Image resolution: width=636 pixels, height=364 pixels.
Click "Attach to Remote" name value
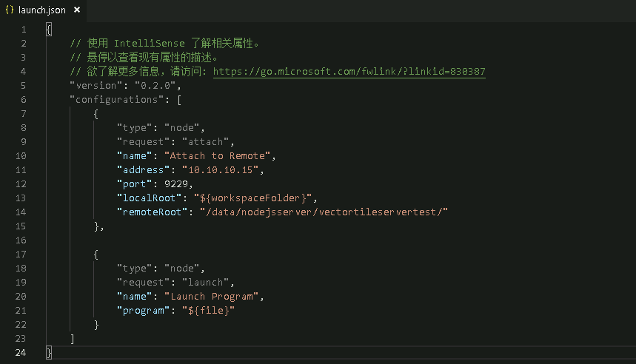click(x=218, y=156)
